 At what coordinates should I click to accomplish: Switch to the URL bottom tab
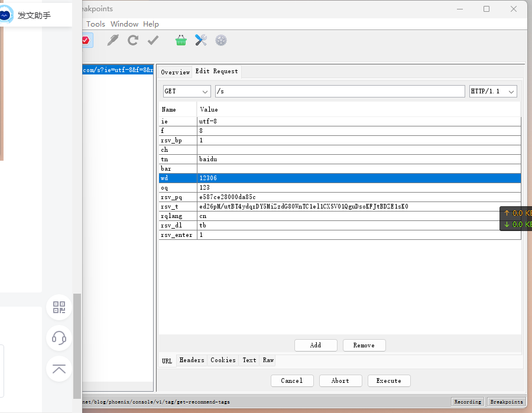(167, 361)
